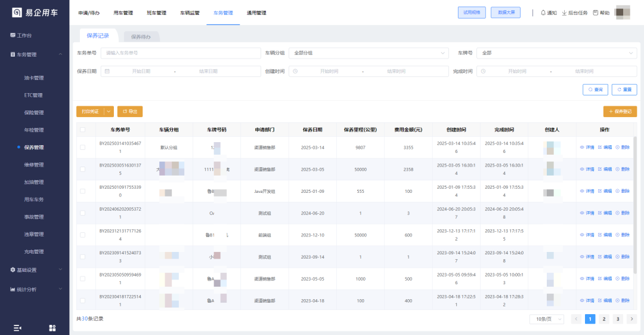This screenshot has height=335, width=644.
Task: Open background tasks download icon
Action: pyautogui.click(x=564, y=13)
